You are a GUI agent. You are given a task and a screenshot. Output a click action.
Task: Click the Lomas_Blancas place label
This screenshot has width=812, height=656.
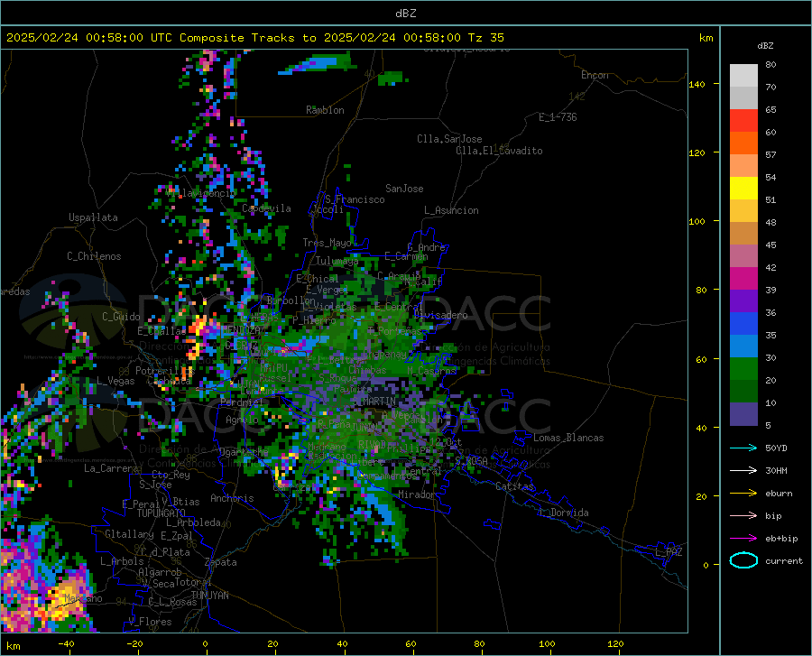568,438
